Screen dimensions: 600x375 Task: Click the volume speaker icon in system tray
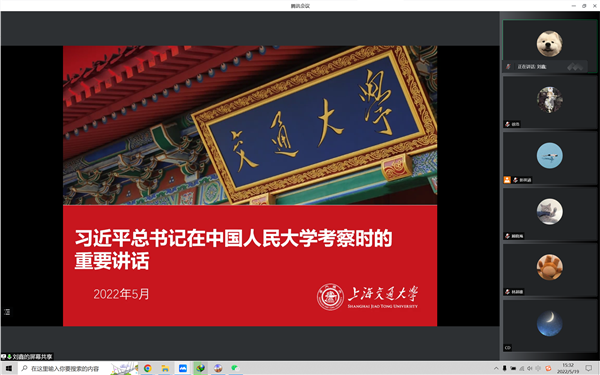pos(530,368)
